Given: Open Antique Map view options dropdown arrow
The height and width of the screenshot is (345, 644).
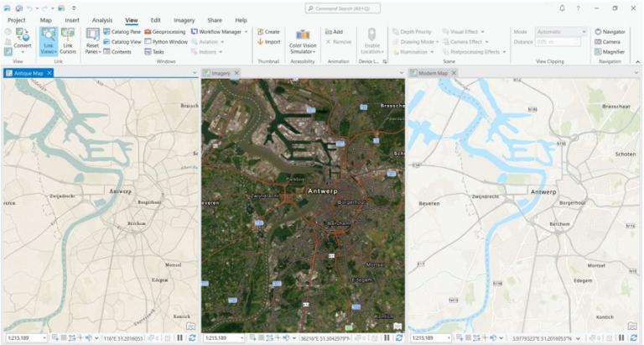Looking at the screenshot, I should (195, 73).
